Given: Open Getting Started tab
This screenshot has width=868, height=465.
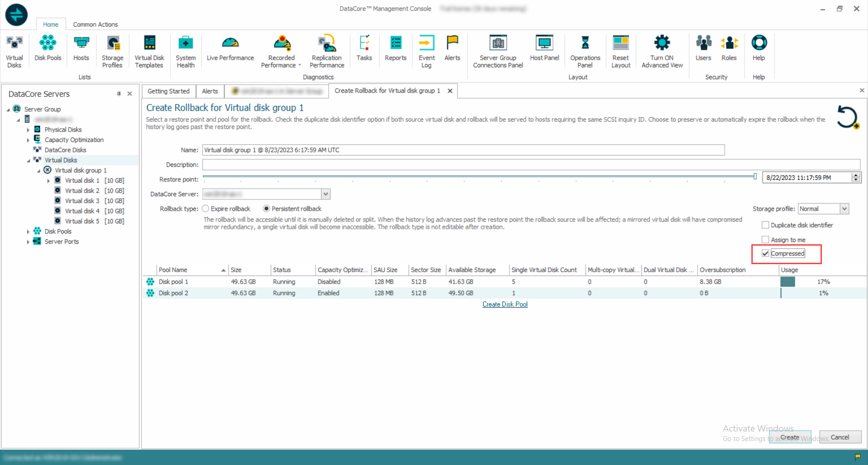Looking at the screenshot, I should click(x=169, y=91).
